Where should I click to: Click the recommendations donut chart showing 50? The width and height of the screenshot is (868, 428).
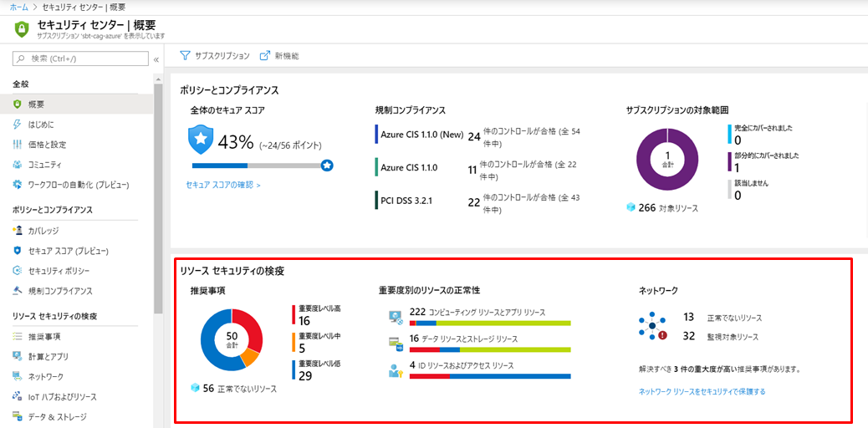(x=232, y=339)
